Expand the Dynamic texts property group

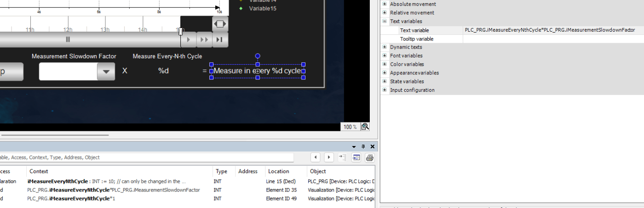pyautogui.click(x=385, y=47)
